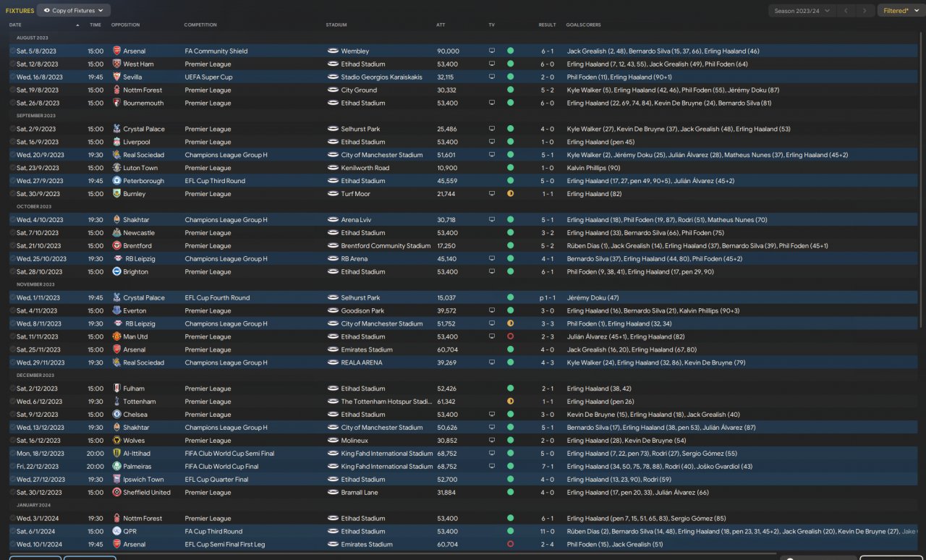926x560 pixels.
Task: Click the Newcastle club badge
Action: 117,233
